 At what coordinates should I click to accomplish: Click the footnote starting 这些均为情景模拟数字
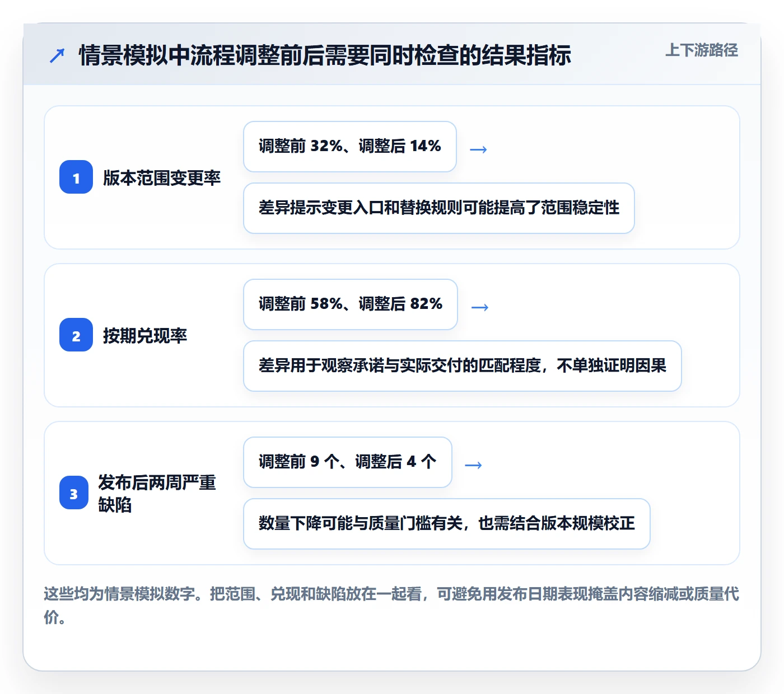coord(392,605)
